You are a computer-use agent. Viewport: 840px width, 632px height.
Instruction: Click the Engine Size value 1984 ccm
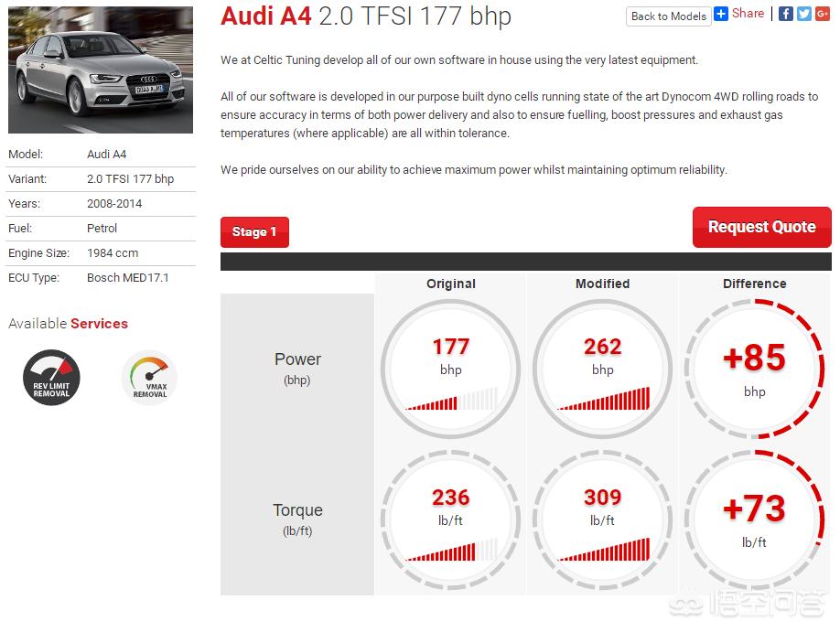(x=113, y=252)
